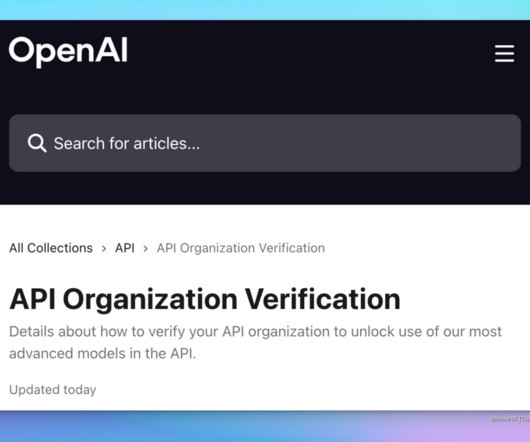
Task: Click the chevron after All Collections
Action: 104,249
